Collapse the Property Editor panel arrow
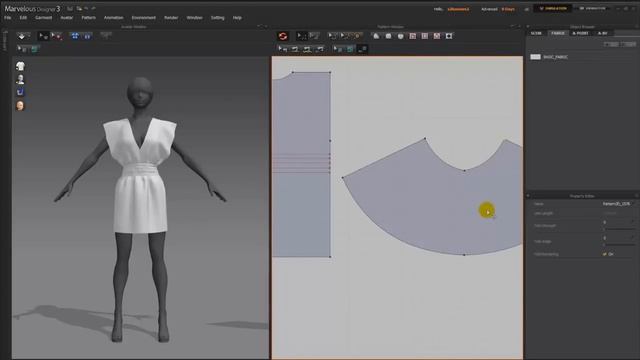The width and height of the screenshot is (640, 360). pos(528,196)
